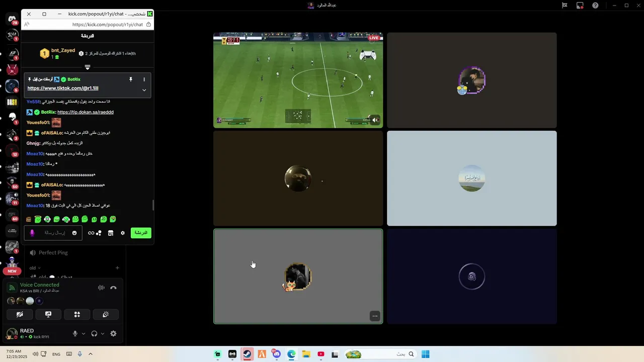The height and width of the screenshot is (362, 644).
Task: Share your screen from voice panel
Action: (x=48, y=314)
